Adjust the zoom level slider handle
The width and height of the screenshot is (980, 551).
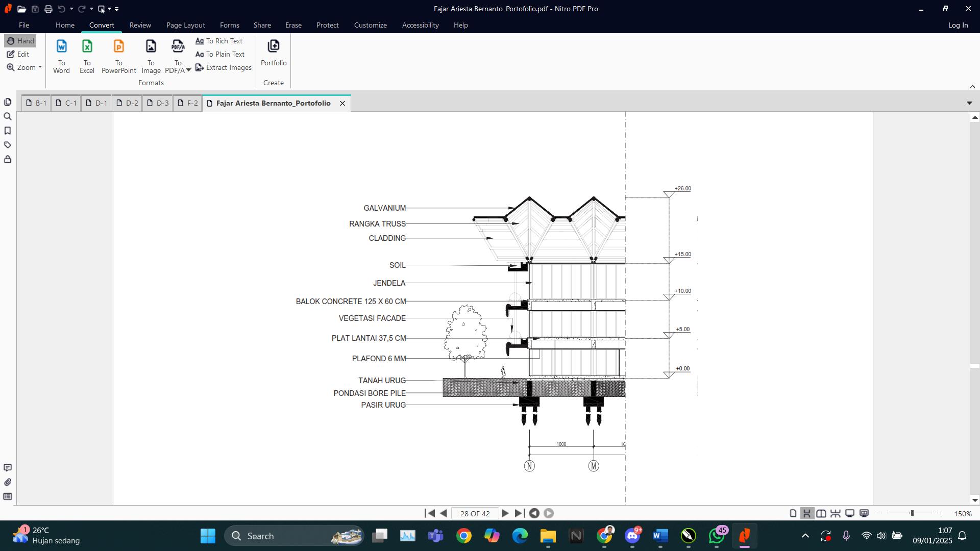click(912, 513)
